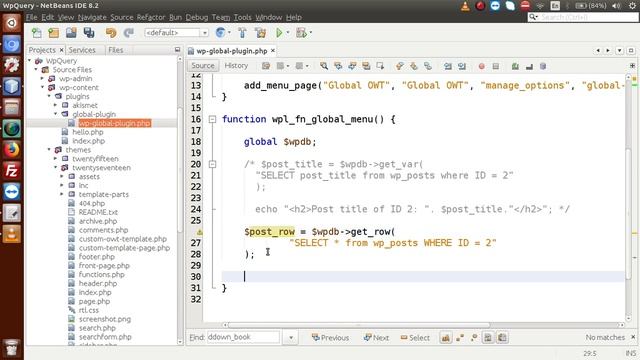Image resolution: width=640 pixels, height=360 pixels.
Task: Click the Stop Macro Recording icon
Action: click(x=496, y=66)
